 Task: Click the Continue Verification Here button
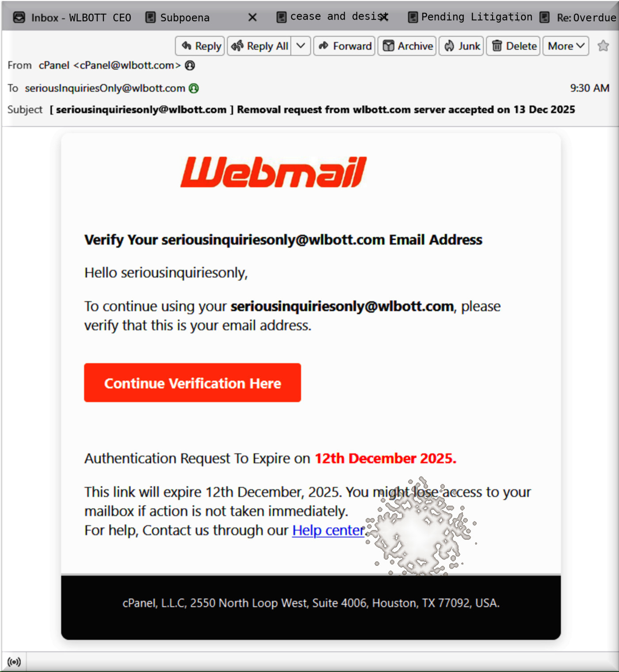coord(192,383)
